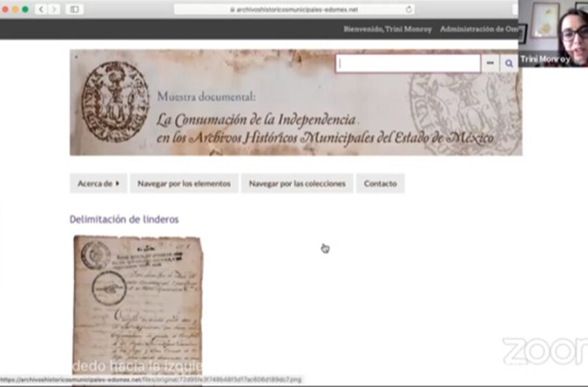588x387 pixels.
Task: Toggle the Safari sidebar button
Action: click(74, 9)
